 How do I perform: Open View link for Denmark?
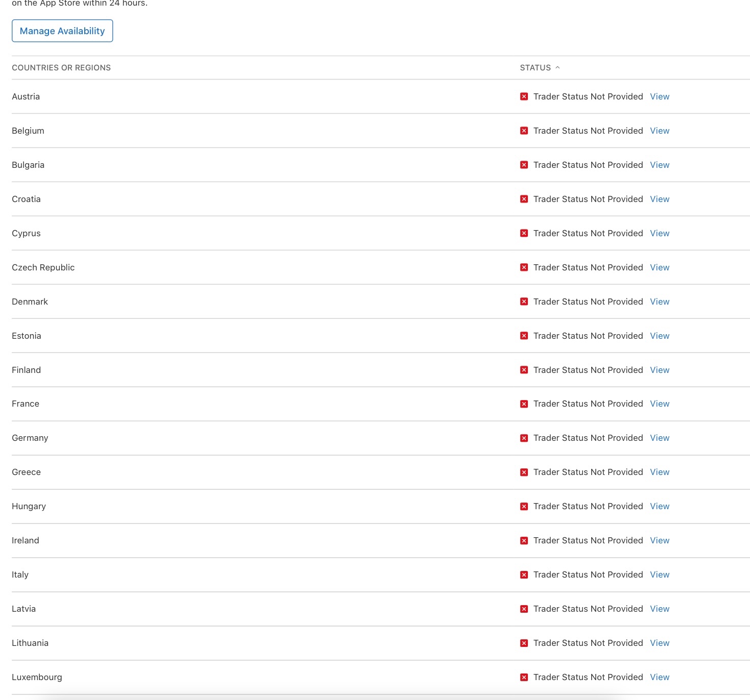point(660,302)
